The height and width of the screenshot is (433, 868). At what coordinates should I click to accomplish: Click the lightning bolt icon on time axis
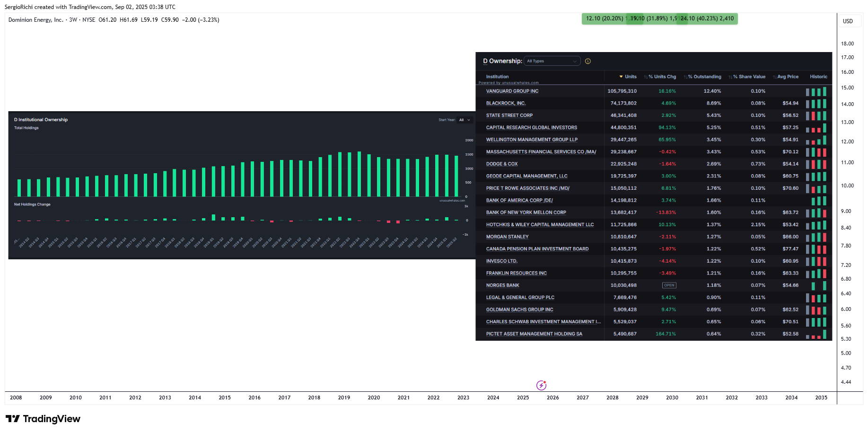(542, 385)
